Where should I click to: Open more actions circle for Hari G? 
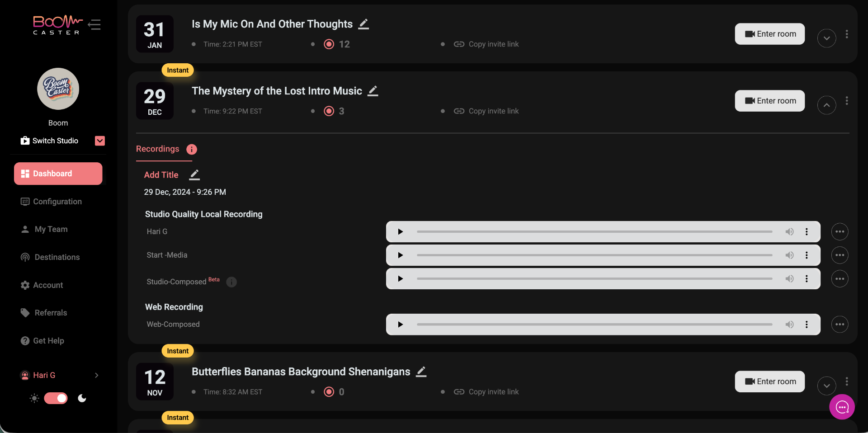840,232
